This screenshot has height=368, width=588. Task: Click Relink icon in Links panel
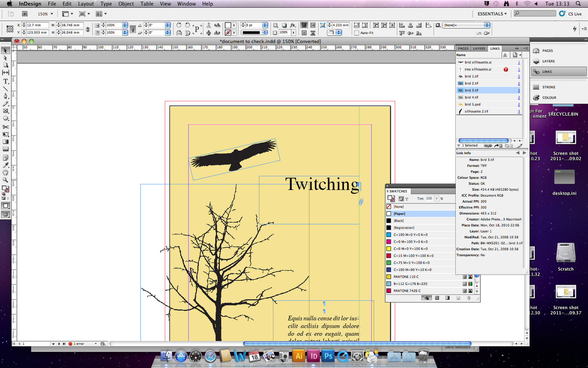pyautogui.click(x=488, y=146)
